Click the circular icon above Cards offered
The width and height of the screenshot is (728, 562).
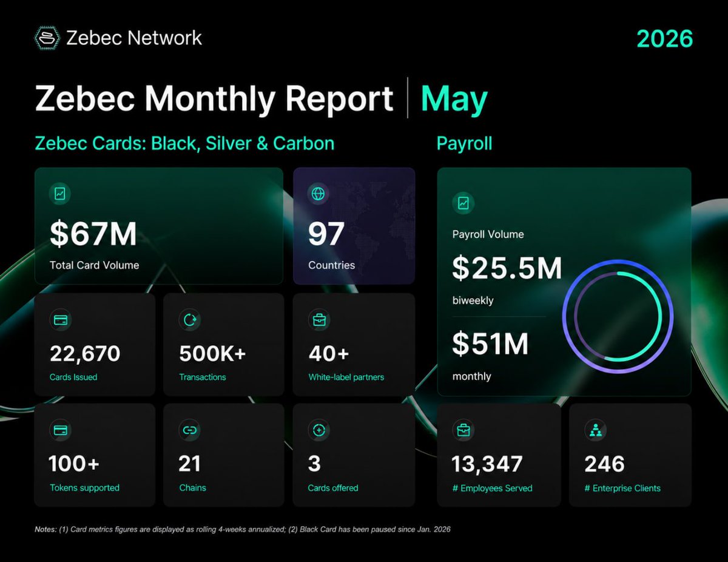pos(319,430)
